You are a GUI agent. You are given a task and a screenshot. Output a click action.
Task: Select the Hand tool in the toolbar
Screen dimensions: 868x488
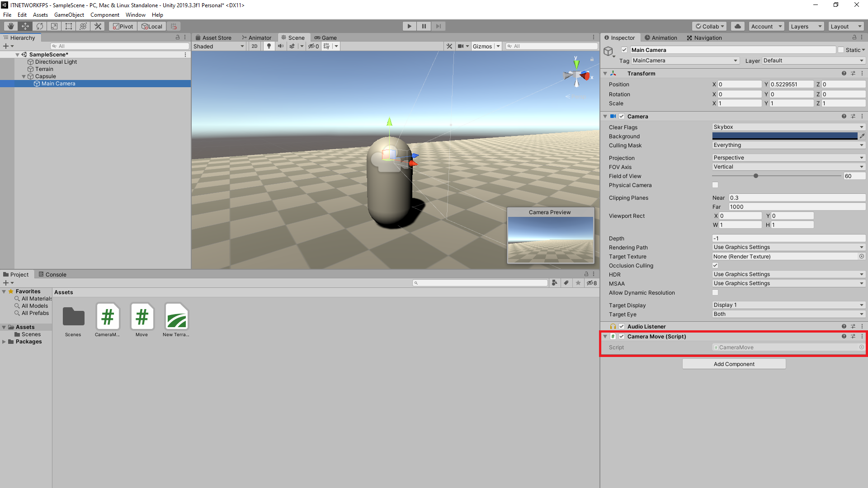10,26
